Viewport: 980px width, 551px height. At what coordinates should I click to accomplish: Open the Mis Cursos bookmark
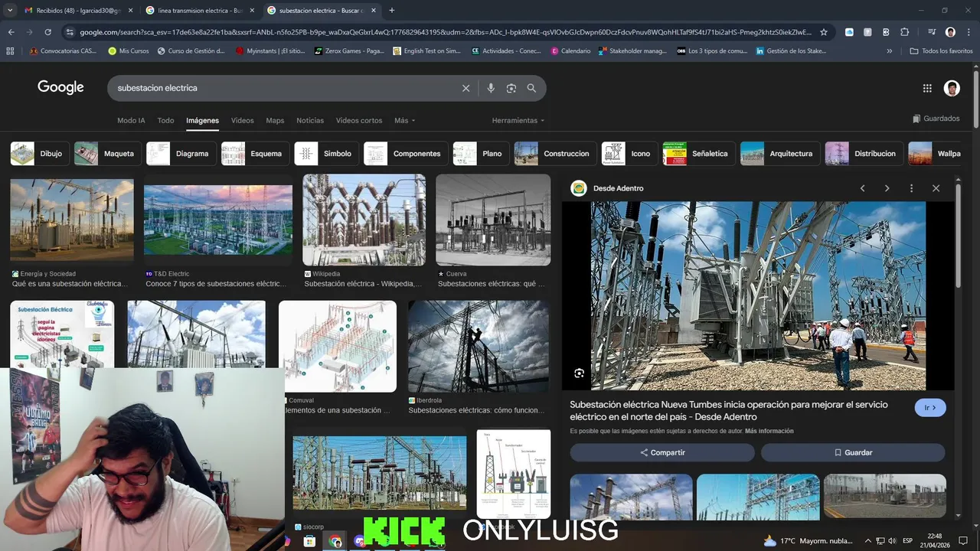pyautogui.click(x=129, y=51)
